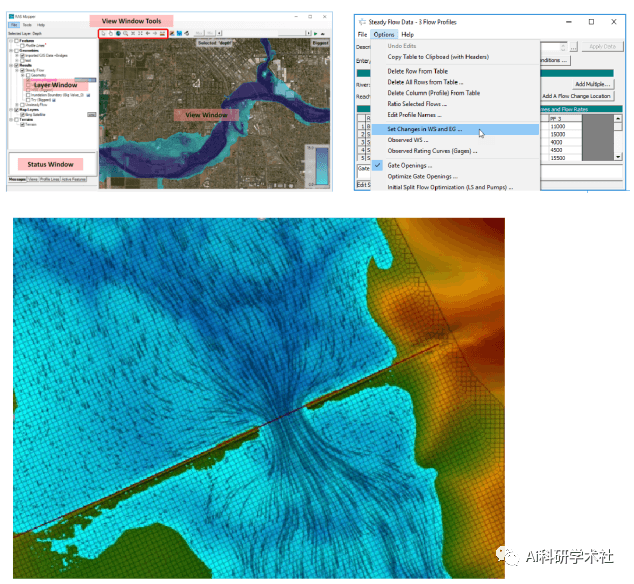The width and height of the screenshot is (634, 584).
Task: Click the flow table scrollbar down arrow
Action: pyautogui.click(x=617, y=157)
